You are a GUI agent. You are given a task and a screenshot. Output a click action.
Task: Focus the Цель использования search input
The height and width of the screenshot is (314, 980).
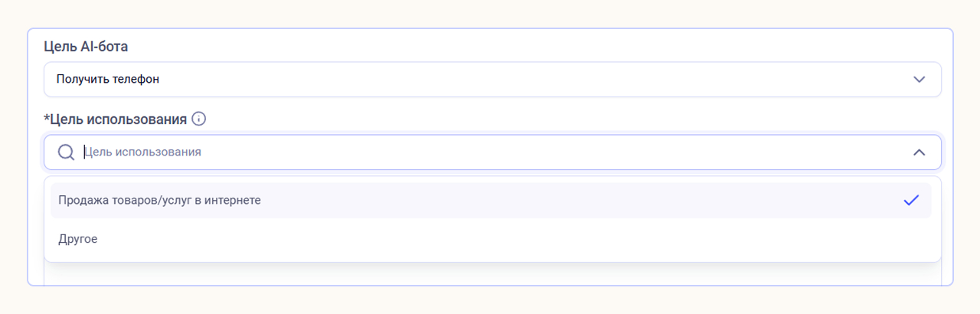490,152
